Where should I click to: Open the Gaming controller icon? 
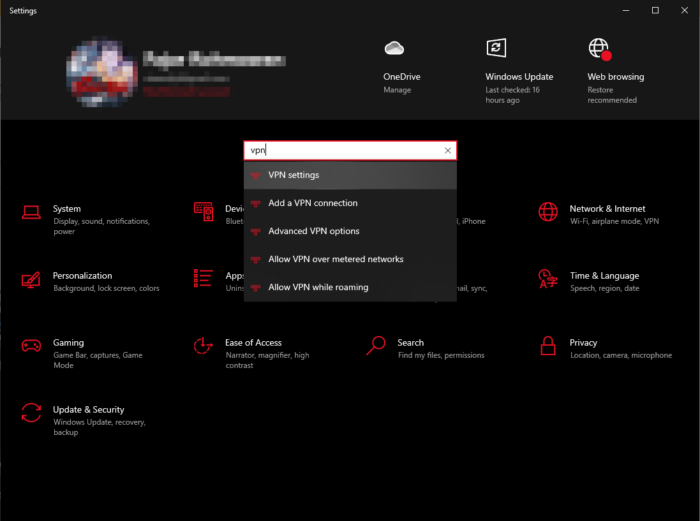[31, 346]
